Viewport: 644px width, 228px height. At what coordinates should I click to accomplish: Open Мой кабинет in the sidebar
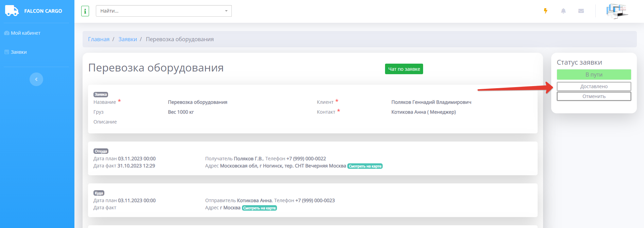(x=25, y=33)
